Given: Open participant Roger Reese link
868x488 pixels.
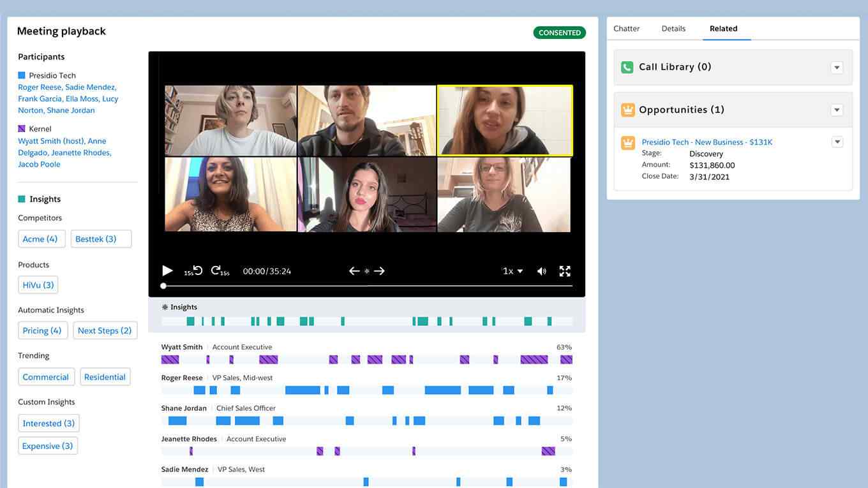Looking at the screenshot, I should [40, 87].
